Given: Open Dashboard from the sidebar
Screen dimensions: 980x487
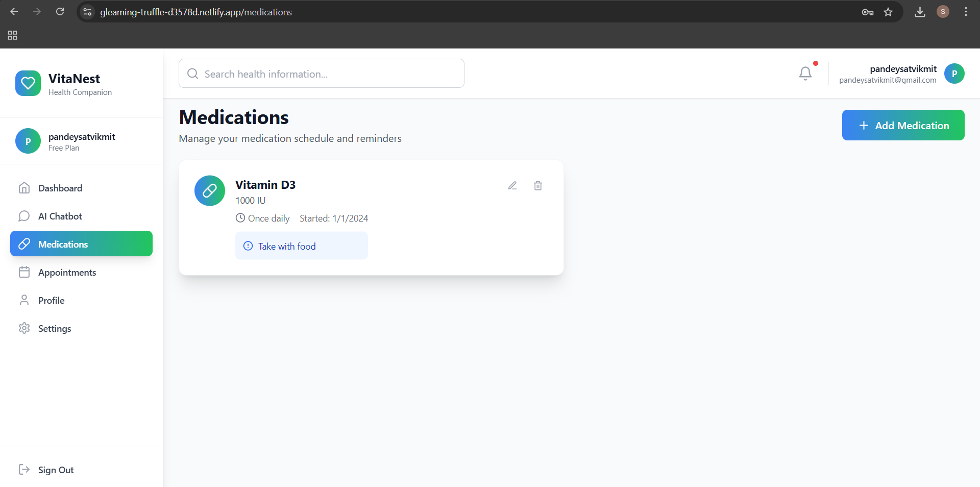Looking at the screenshot, I should pyautogui.click(x=82, y=188).
